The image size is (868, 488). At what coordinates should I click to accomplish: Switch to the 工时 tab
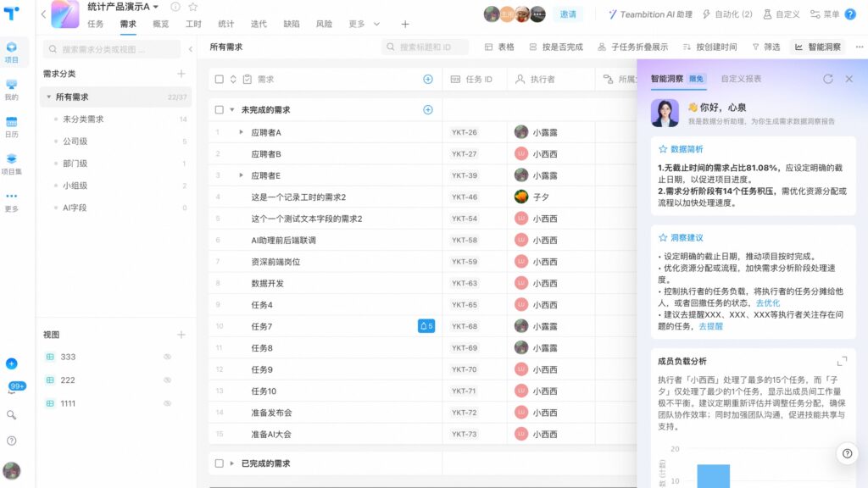click(x=193, y=24)
